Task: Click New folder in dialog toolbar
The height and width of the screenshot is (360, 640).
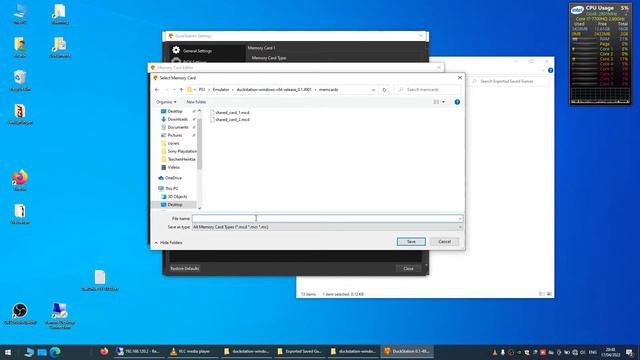Action: pyautogui.click(x=196, y=102)
